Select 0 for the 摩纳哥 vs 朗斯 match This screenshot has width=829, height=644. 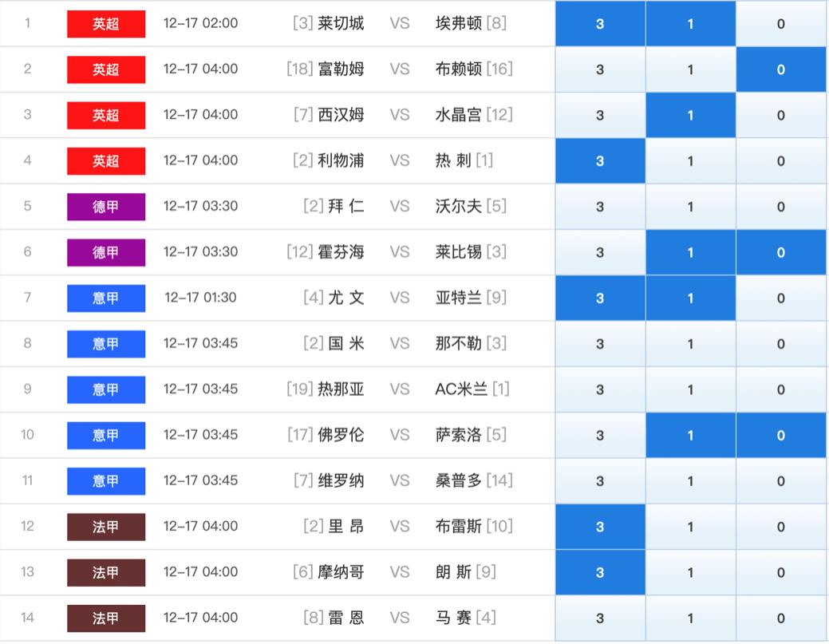point(781,573)
